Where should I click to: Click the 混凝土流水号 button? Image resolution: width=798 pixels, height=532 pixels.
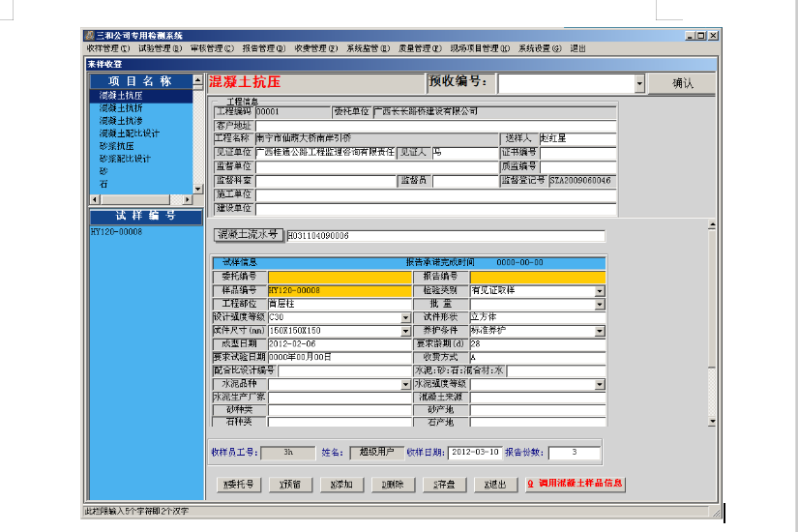(248, 235)
